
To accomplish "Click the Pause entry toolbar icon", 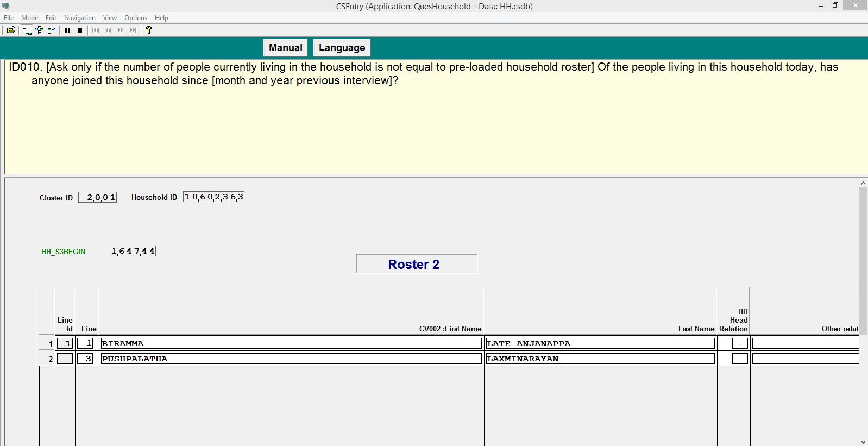I will pos(68,30).
